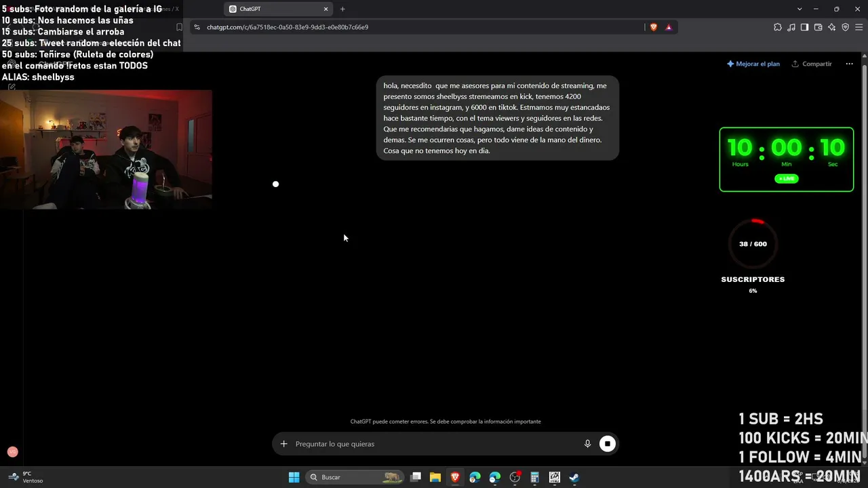Click the webcam overlay thumbnail
Image resolution: width=868 pixels, height=488 pixels.
pyautogui.click(x=106, y=149)
